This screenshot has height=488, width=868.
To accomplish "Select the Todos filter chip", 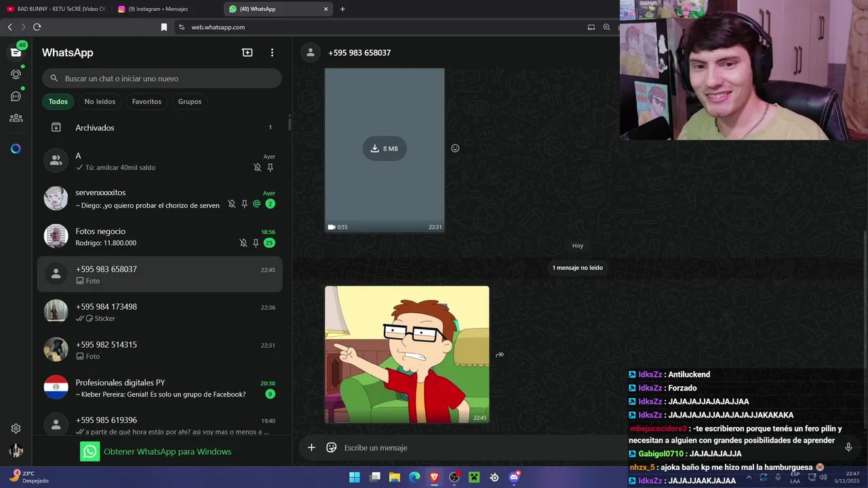I will click(x=58, y=102).
